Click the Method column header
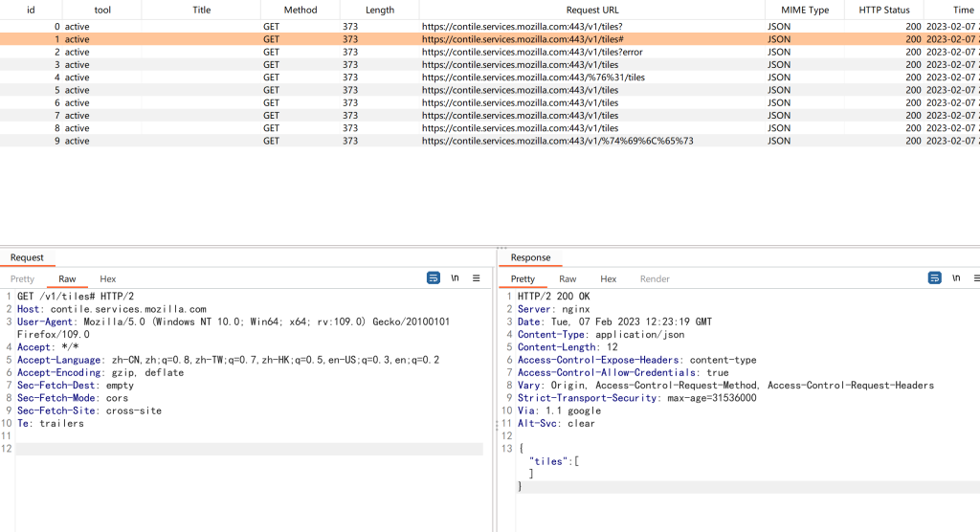The height and width of the screenshot is (532, 980). (x=300, y=10)
